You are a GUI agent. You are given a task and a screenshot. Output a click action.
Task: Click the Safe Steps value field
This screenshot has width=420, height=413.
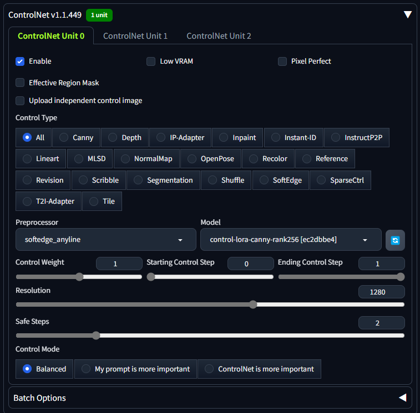click(381, 323)
